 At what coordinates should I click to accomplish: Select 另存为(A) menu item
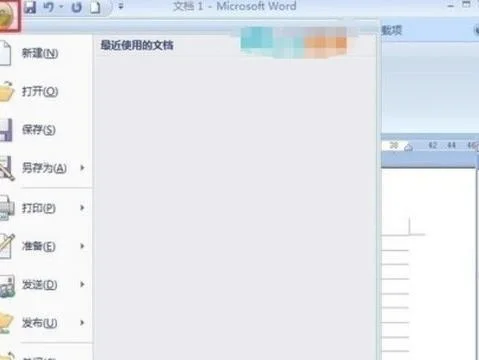44,168
